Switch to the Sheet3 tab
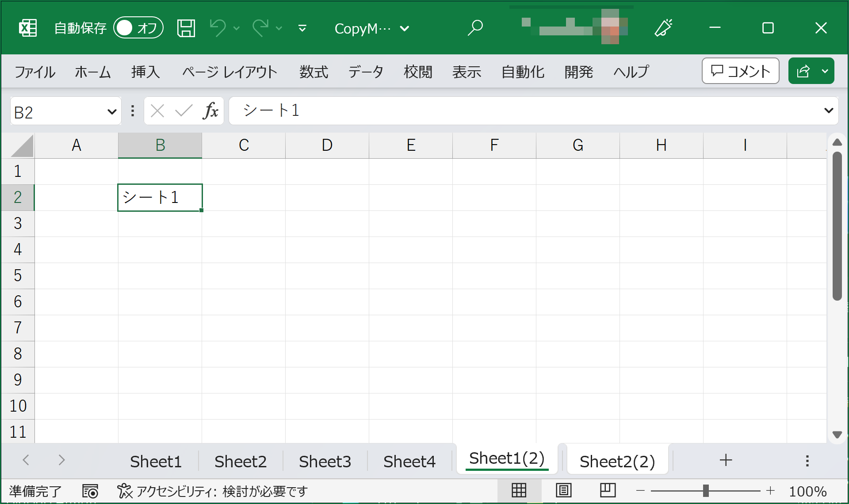The image size is (849, 504). point(325,462)
